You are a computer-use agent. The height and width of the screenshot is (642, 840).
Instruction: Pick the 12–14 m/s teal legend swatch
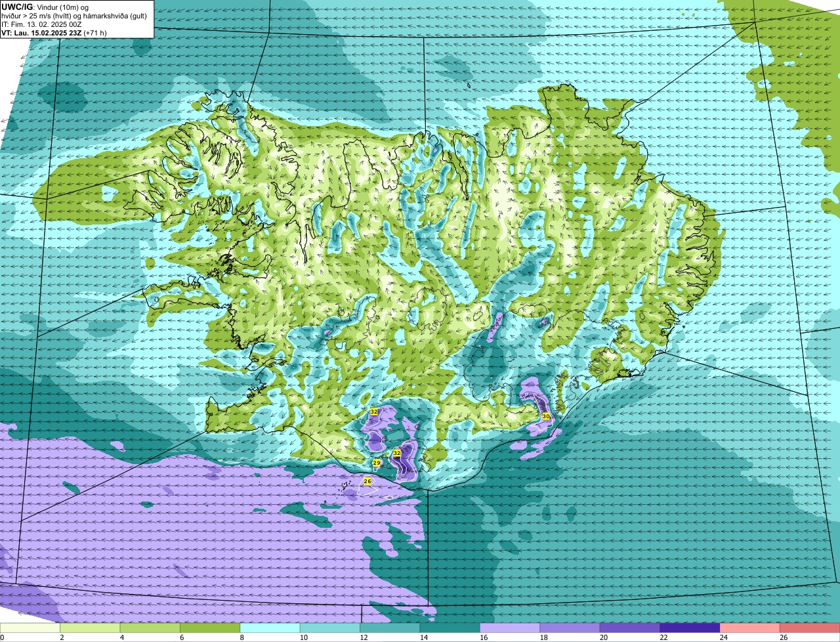390,628
